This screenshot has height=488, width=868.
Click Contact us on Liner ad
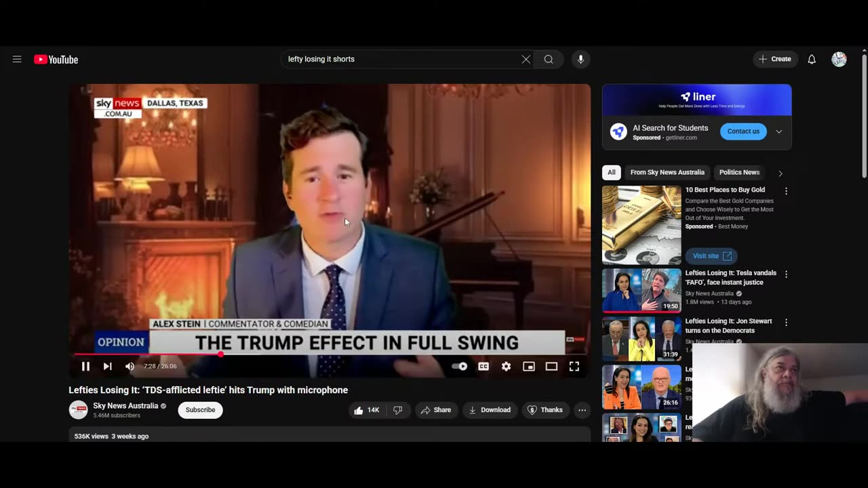(743, 131)
